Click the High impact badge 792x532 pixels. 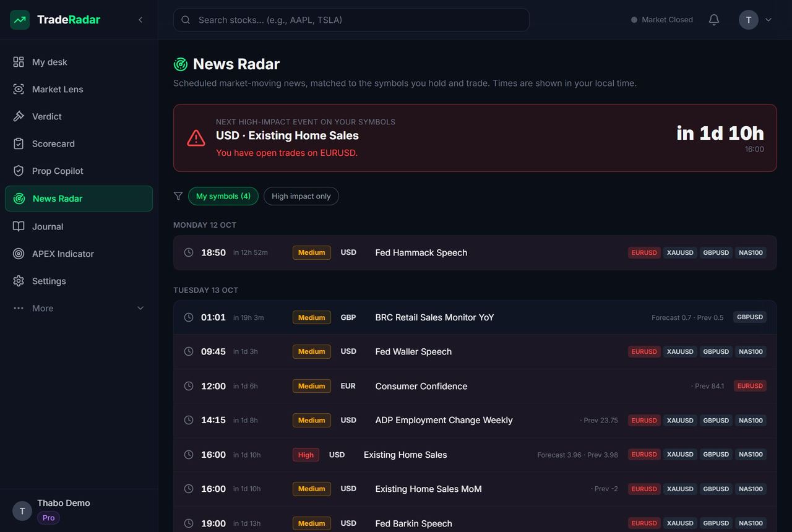click(x=306, y=455)
